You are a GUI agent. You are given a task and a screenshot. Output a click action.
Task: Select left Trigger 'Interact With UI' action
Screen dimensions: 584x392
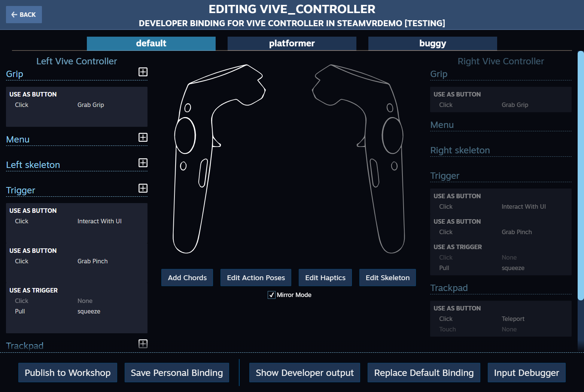pos(100,221)
